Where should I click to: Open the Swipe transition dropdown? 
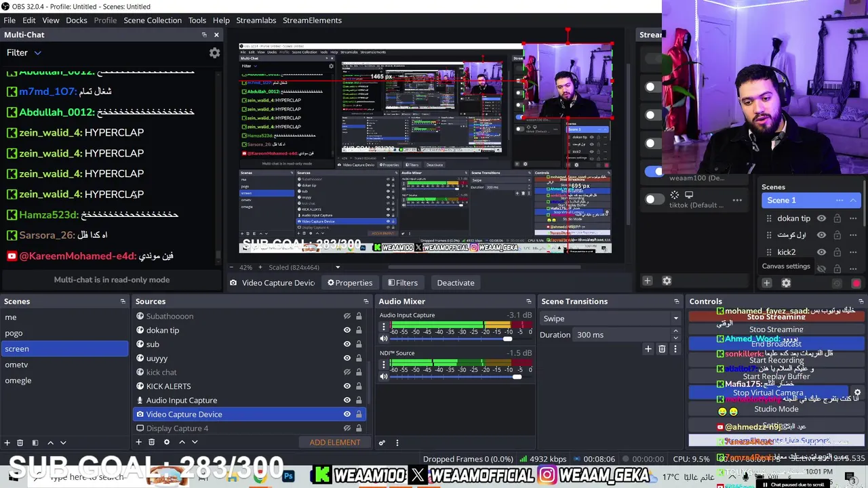coord(610,319)
